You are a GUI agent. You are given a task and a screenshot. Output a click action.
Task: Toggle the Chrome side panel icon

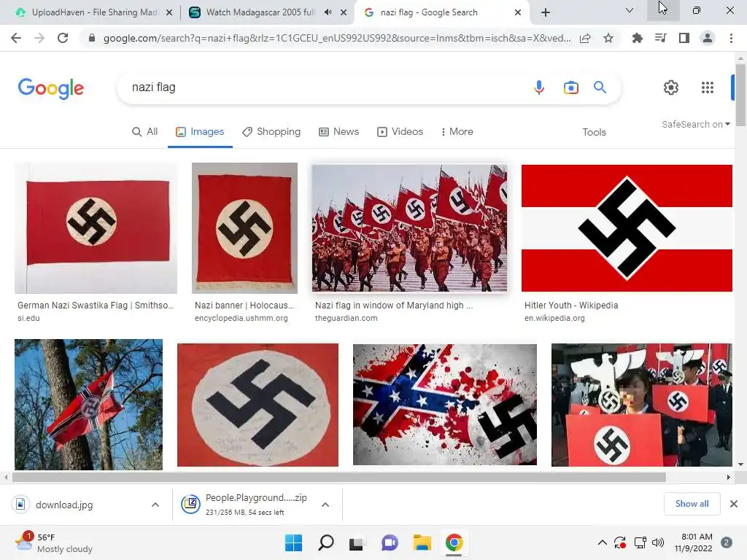[684, 38]
